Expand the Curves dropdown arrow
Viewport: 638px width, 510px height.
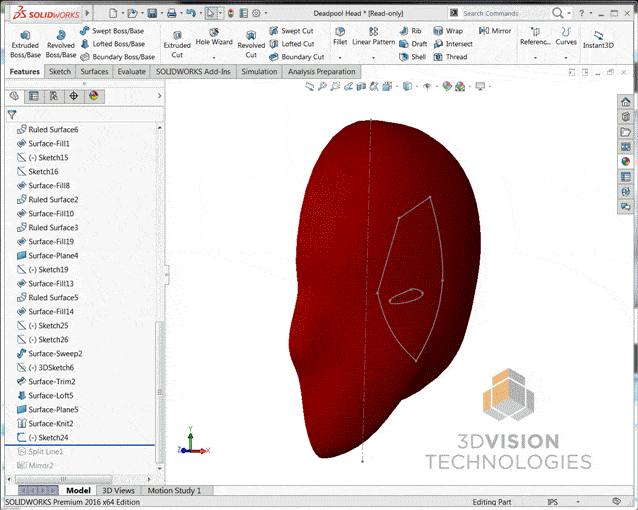point(566,58)
